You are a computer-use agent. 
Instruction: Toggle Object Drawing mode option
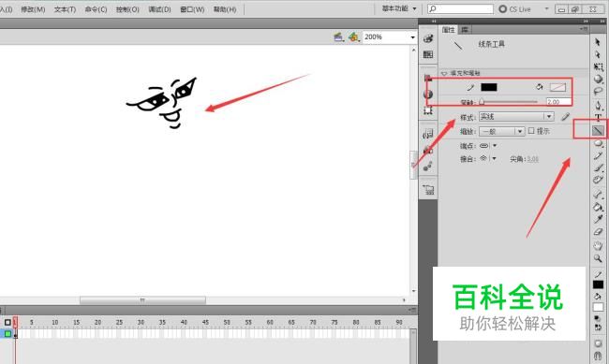pos(598,343)
